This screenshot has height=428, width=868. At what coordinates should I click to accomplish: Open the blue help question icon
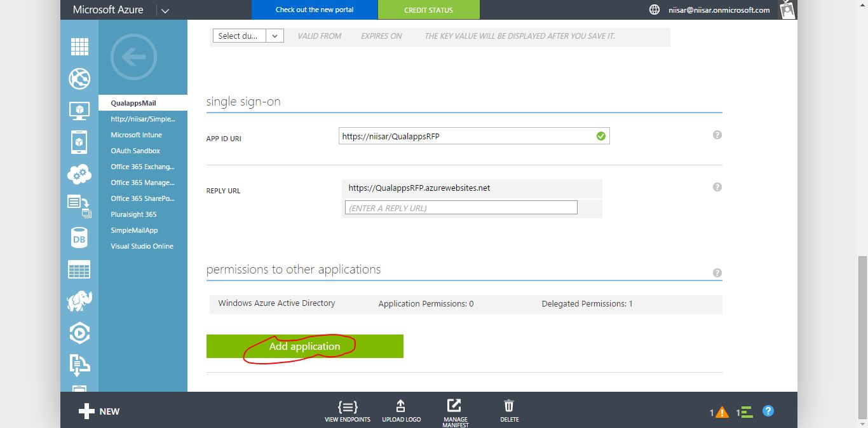(768, 411)
